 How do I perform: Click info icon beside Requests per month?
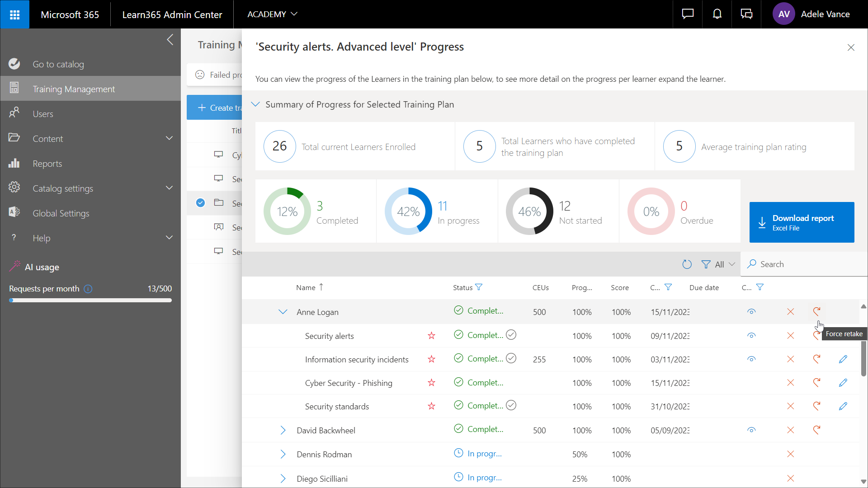pos(88,289)
